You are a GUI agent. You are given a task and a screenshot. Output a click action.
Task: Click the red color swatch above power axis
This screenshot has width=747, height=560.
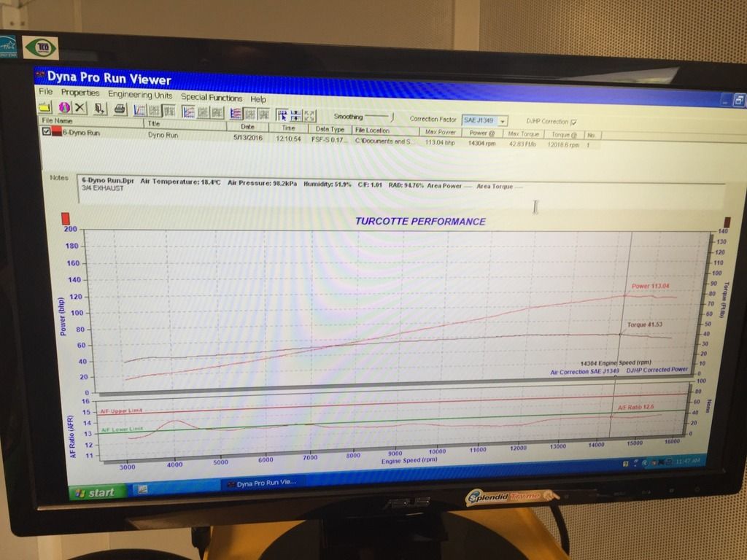click(x=66, y=218)
